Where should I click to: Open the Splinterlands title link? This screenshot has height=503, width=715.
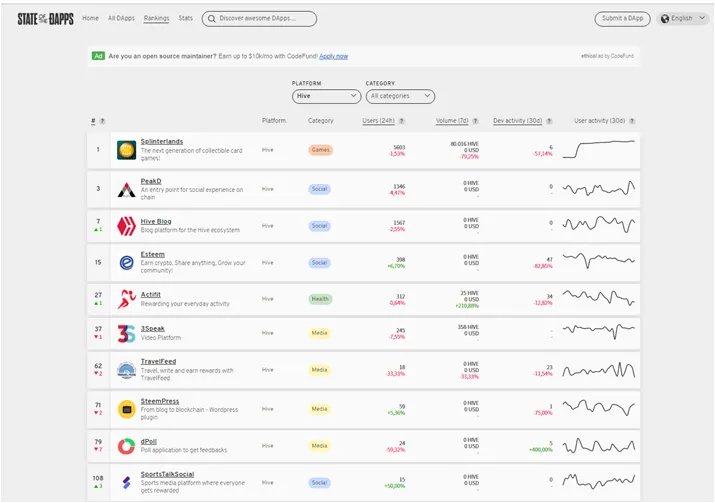coord(162,141)
